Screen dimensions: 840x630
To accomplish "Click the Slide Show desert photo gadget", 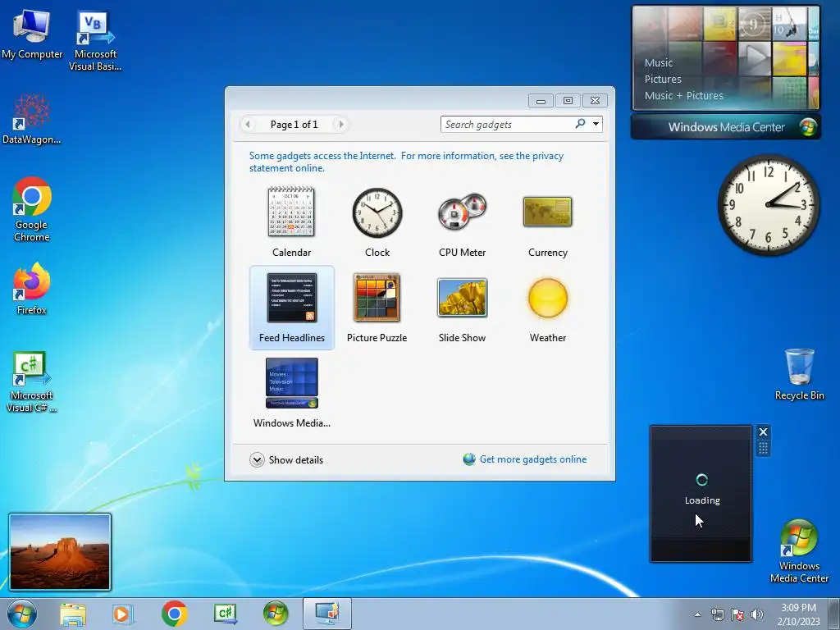I will point(60,552).
